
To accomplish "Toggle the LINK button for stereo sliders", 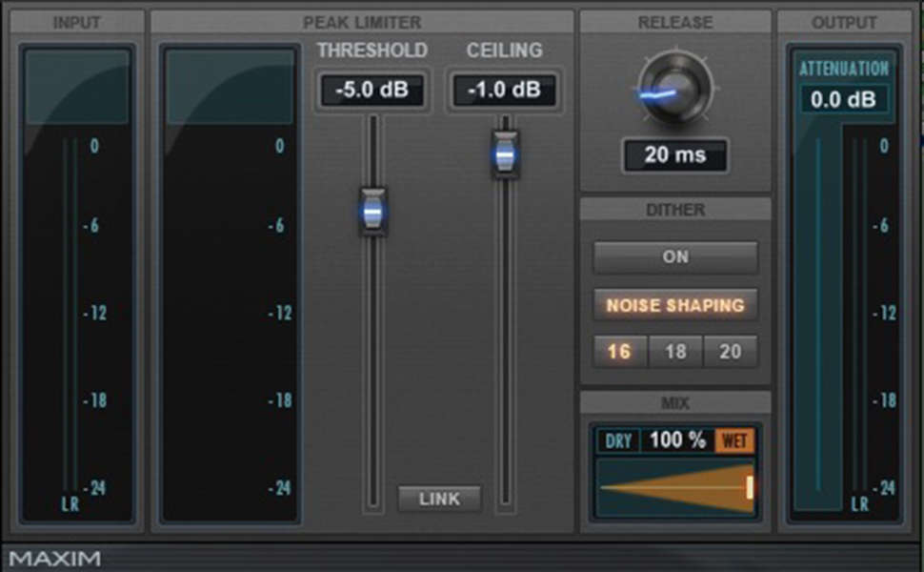I will pos(438,499).
